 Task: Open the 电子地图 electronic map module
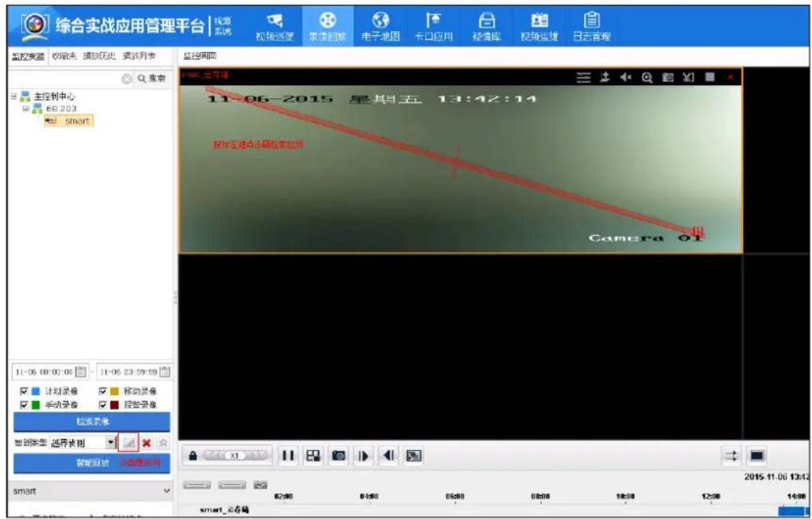point(381,27)
